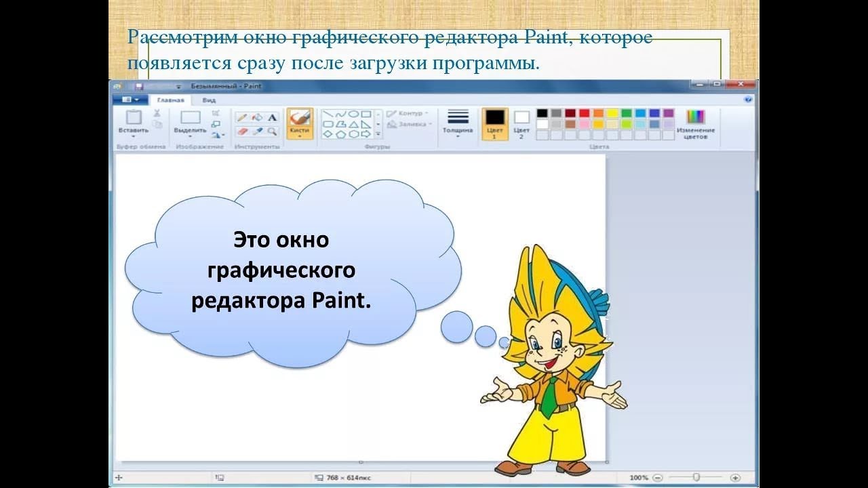Select the Magnifier tool
The image size is (868, 488).
click(x=272, y=131)
